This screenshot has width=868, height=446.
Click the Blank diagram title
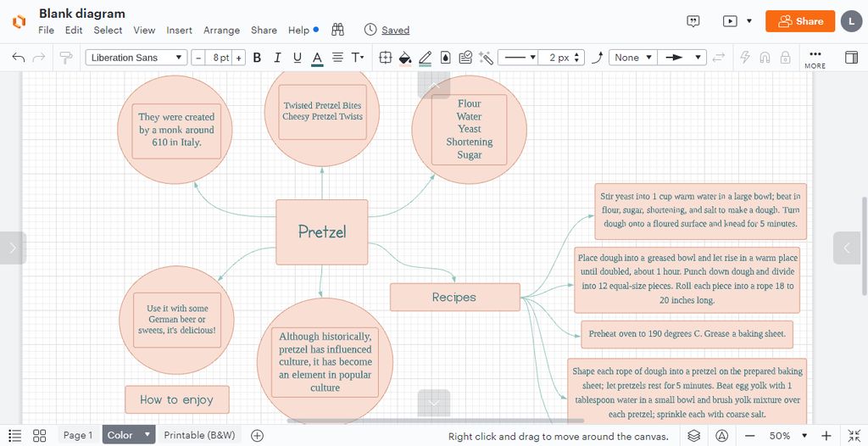(82, 14)
